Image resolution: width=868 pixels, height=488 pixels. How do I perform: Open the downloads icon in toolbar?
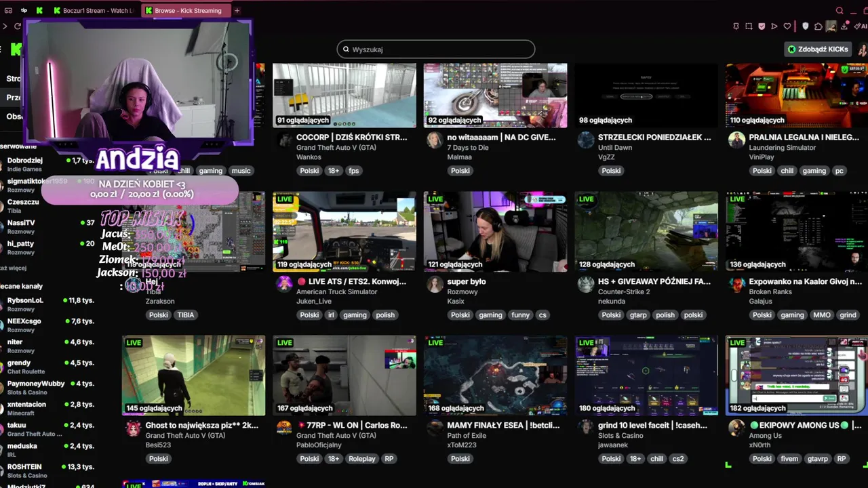844,26
